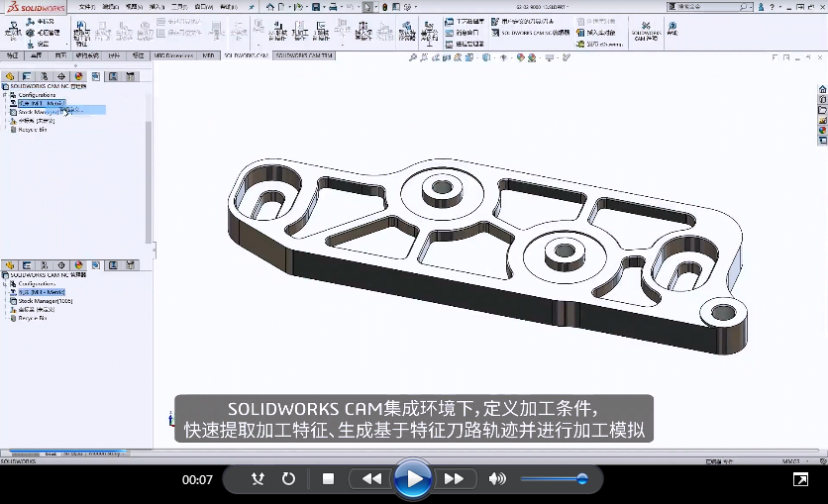Switch to the SOLIDWORKS CAM tab
Viewport: 828px width, 504px height.
(246, 54)
